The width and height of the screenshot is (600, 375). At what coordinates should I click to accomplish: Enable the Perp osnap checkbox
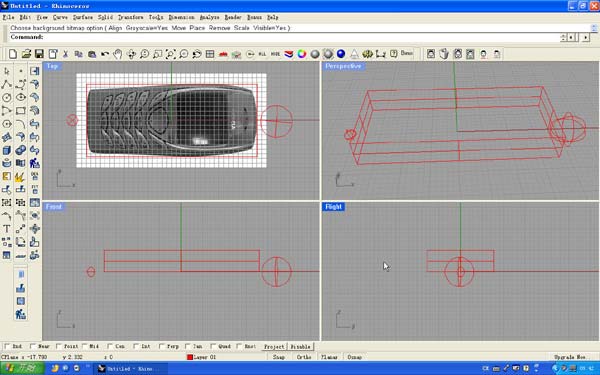[161, 346]
